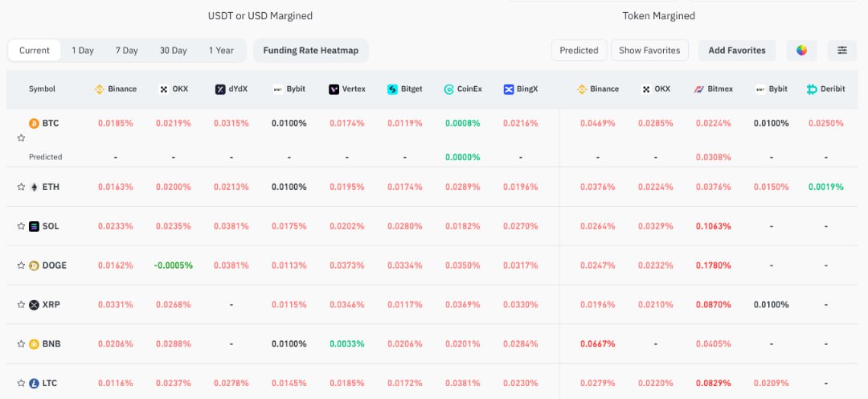
Task: Click the Bybit logo in USDT margined columns
Action: (278, 89)
